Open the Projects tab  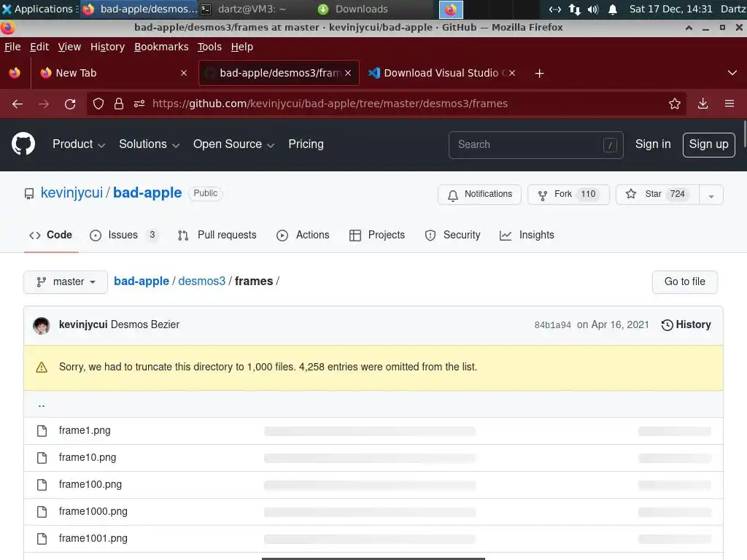tap(377, 236)
